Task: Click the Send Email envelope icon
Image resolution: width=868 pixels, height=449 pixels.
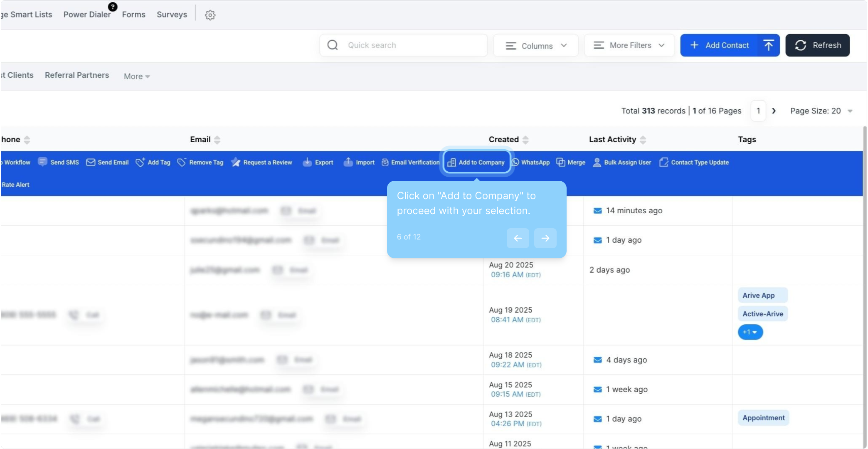Action: [x=90, y=162]
